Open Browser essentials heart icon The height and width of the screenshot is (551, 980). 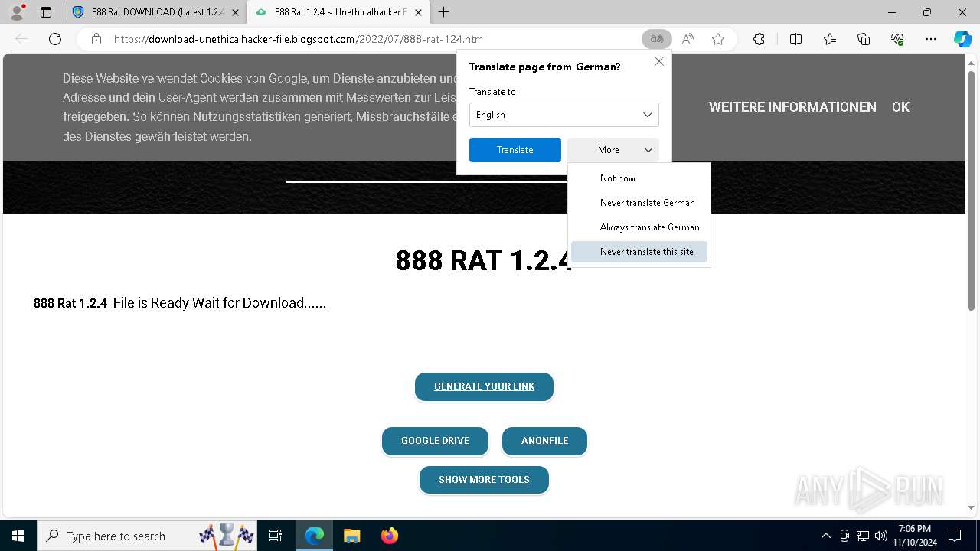pyautogui.click(x=897, y=39)
